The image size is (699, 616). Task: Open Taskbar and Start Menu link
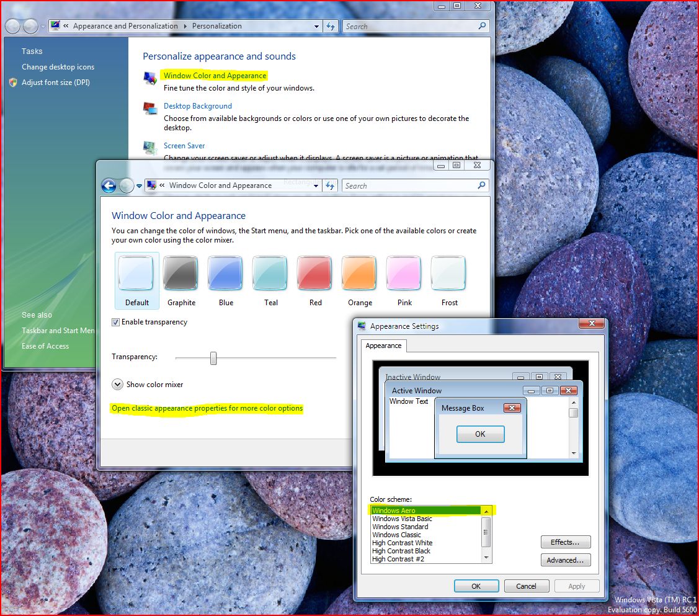coord(58,330)
